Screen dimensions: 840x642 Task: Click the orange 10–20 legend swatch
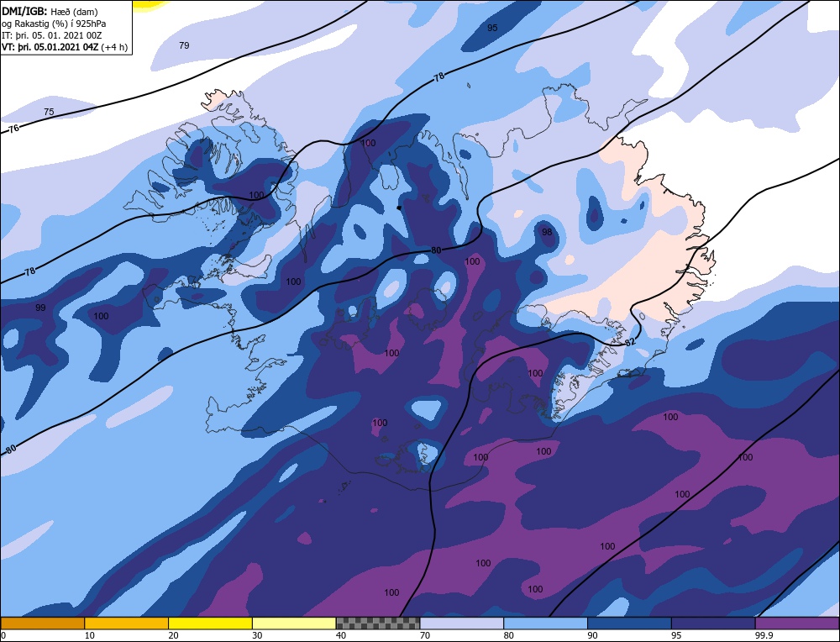127,624
